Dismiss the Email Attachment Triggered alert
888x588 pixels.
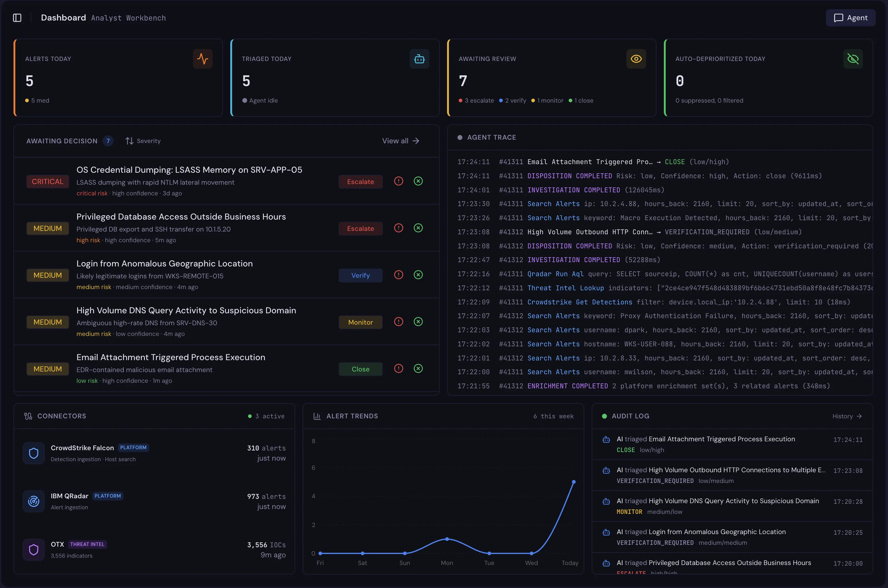(418, 369)
